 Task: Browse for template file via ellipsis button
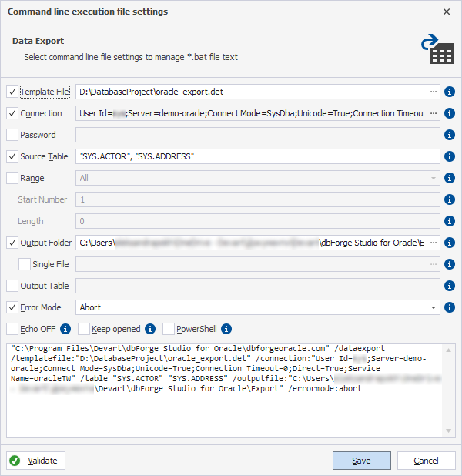tap(434, 92)
